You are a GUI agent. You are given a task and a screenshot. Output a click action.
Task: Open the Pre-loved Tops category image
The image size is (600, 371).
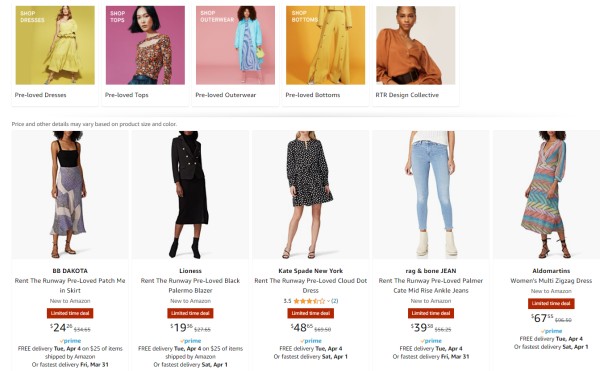point(145,45)
